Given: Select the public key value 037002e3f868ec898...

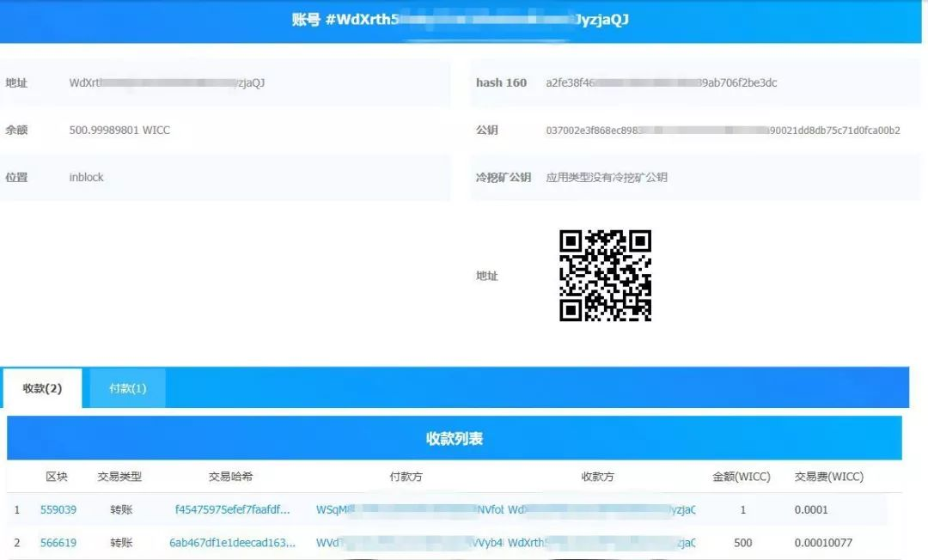Looking at the screenshot, I should 723,130.
